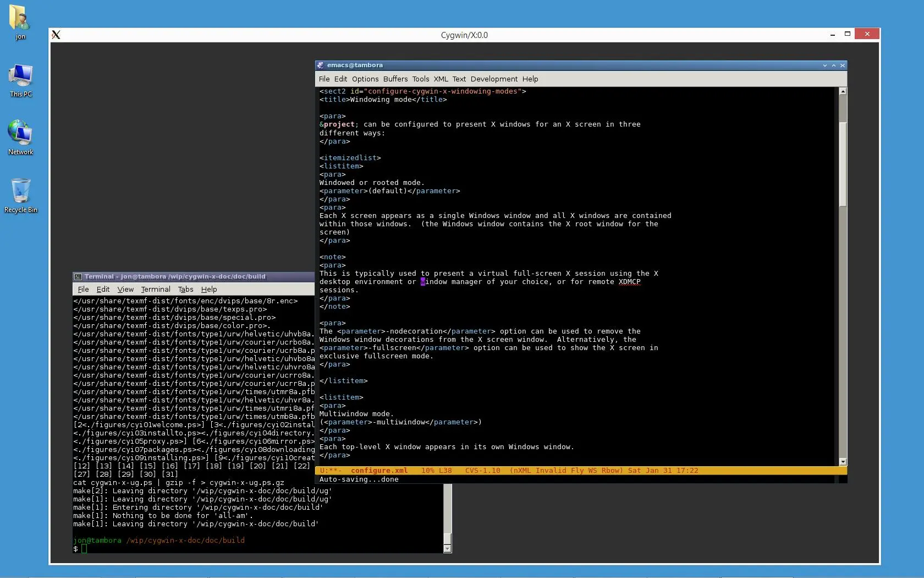Open the View menu in Terminal window
This screenshot has width=924, height=578.
(125, 290)
